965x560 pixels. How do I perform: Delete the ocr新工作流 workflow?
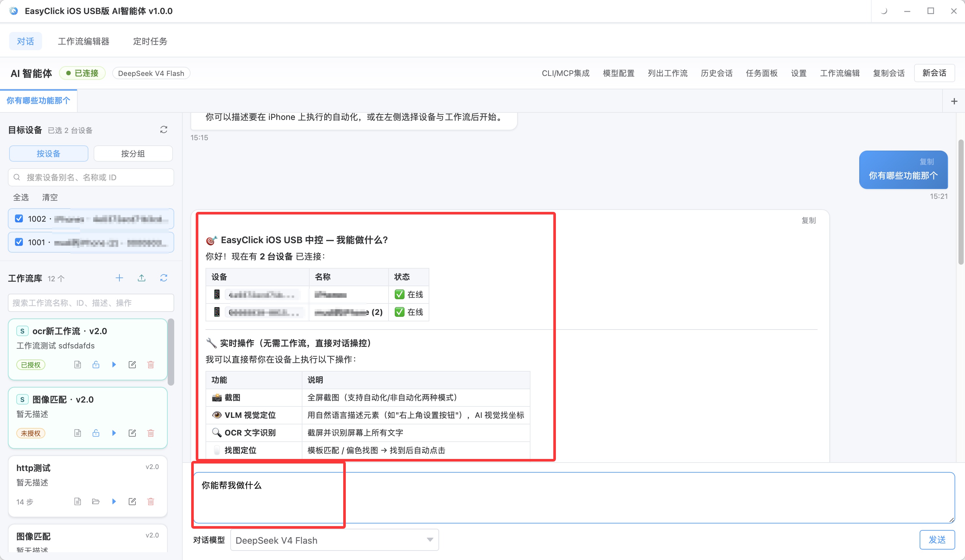150,364
